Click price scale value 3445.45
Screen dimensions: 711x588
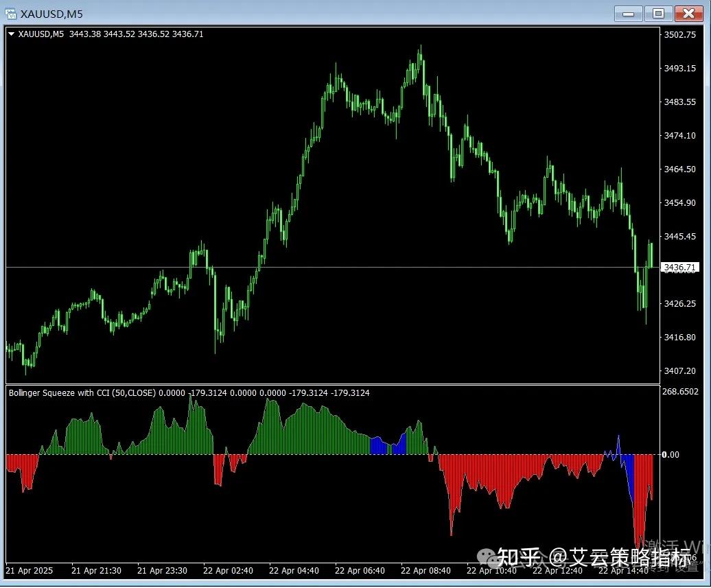679,236
